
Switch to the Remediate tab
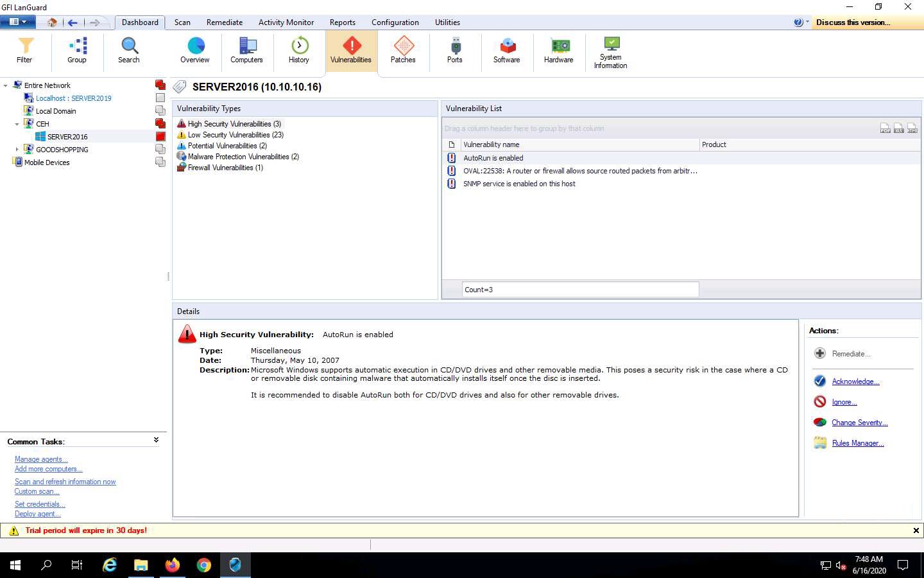pos(225,22)
